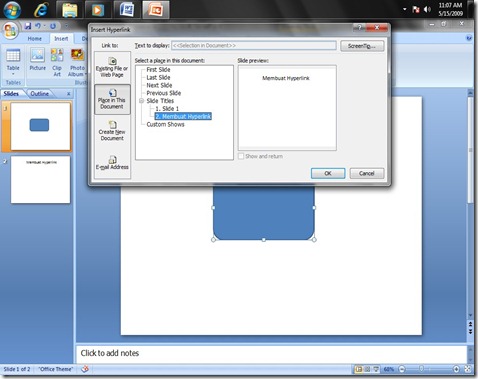The height and width of the screenshot is (379, 478).
Task: Select slide 2 thumbnail in pane
Action: pos(40,180)
